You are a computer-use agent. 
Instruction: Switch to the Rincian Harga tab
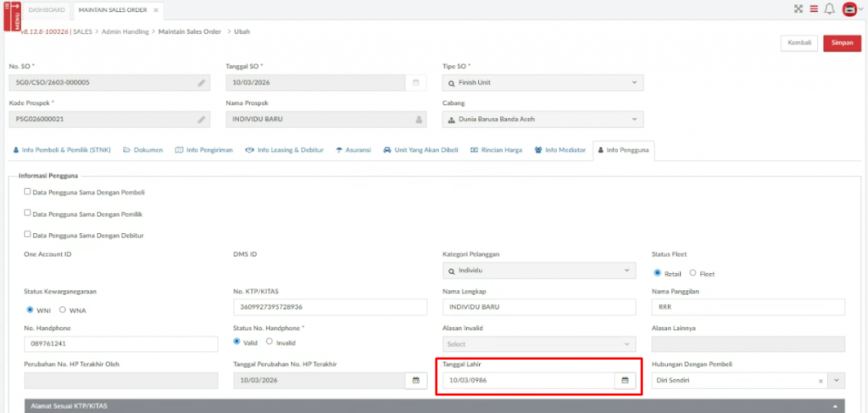pos(497,150)
